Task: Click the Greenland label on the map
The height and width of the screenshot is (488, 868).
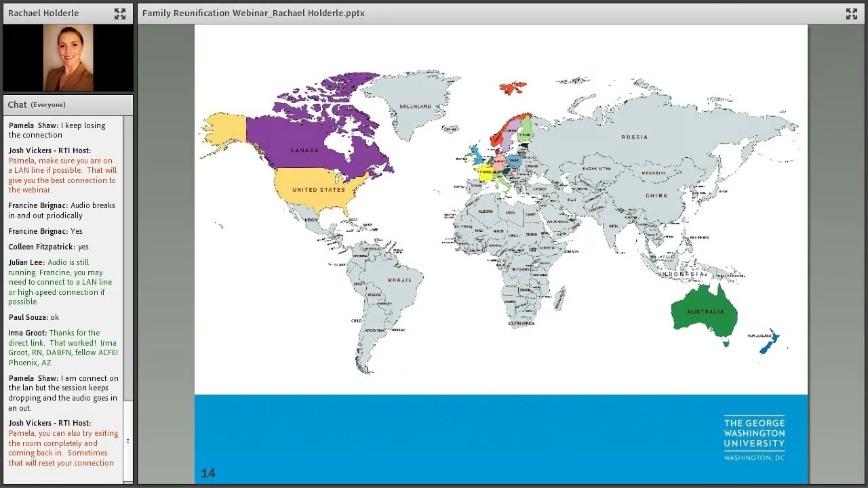Action: click(415, 106)
